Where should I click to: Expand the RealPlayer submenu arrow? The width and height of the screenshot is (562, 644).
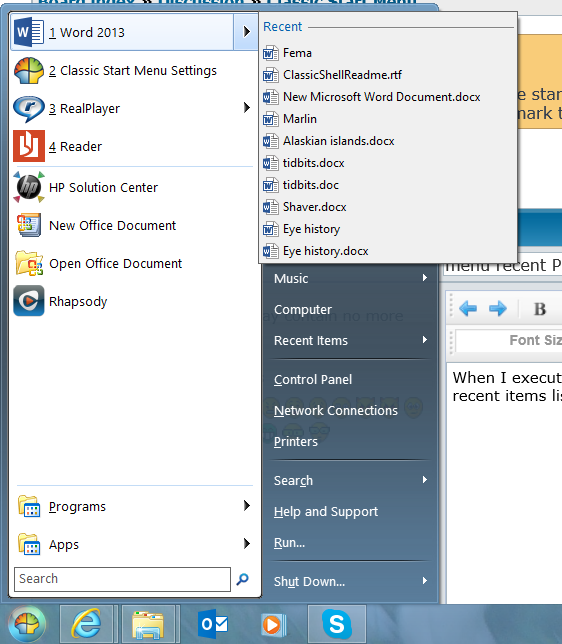coord(246,108)
